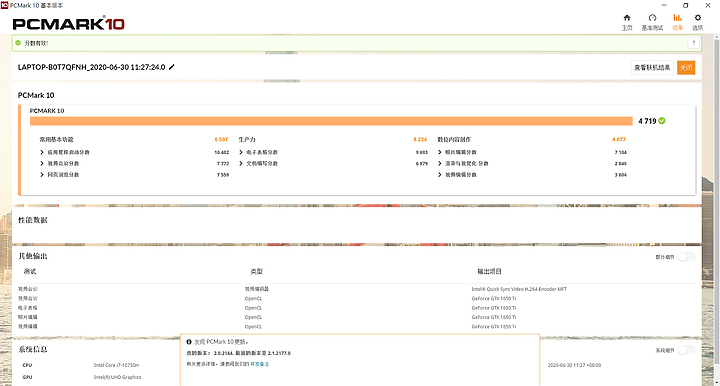Click the scrollbar up arrow
Viewport: 720px width, 386px height.
coord(716,37)
